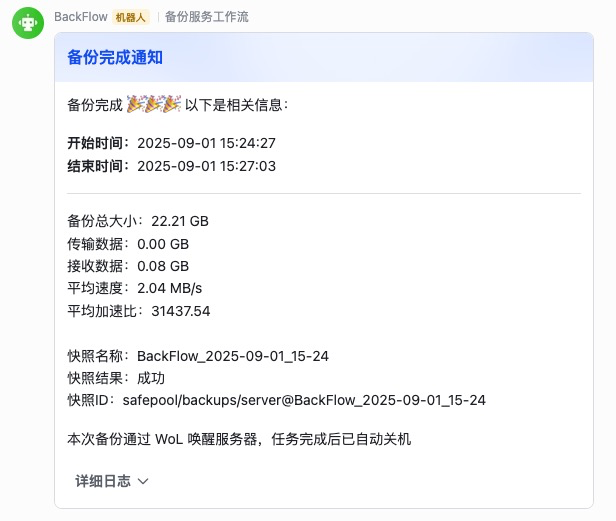Click the 传输数据 0.00 GB line
Image resolution: width=616 pixels, height=521 pixels.
coord(128,244)
